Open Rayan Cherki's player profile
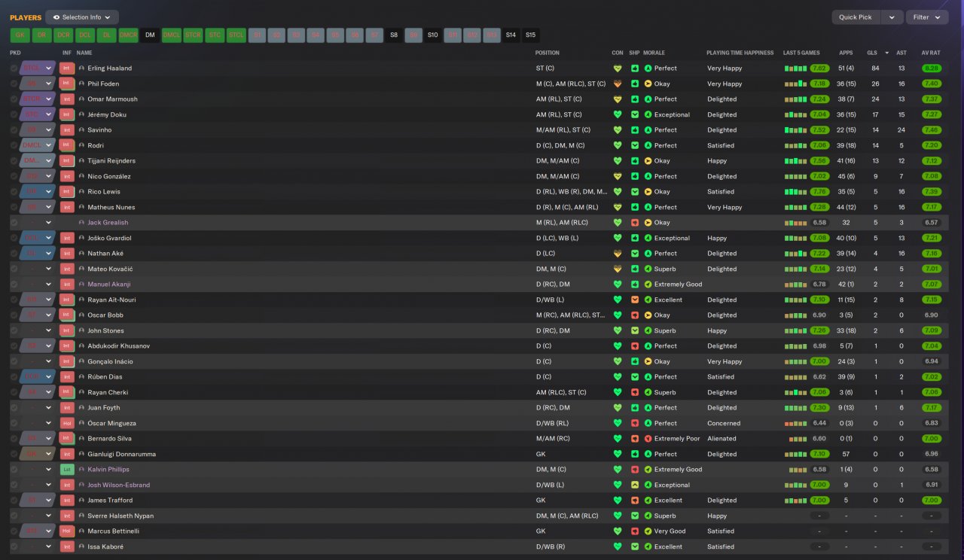The height and width of the screenshot is (560, 964). point(108,392)
